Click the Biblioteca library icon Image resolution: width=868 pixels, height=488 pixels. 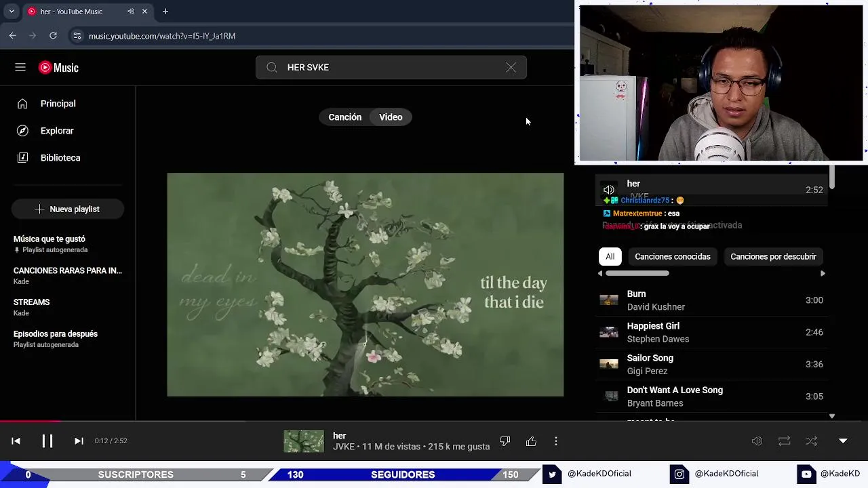(x=22, y=158)
